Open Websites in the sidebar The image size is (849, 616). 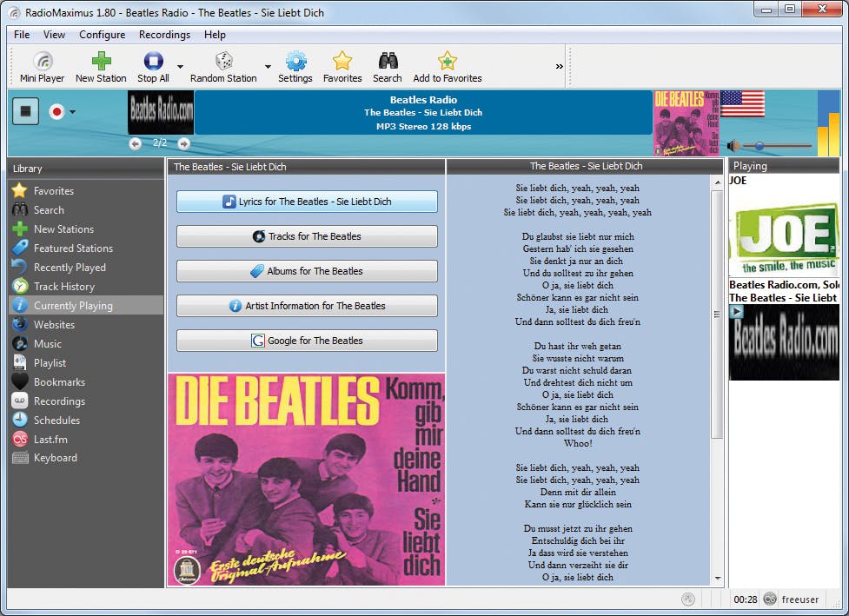85,325
